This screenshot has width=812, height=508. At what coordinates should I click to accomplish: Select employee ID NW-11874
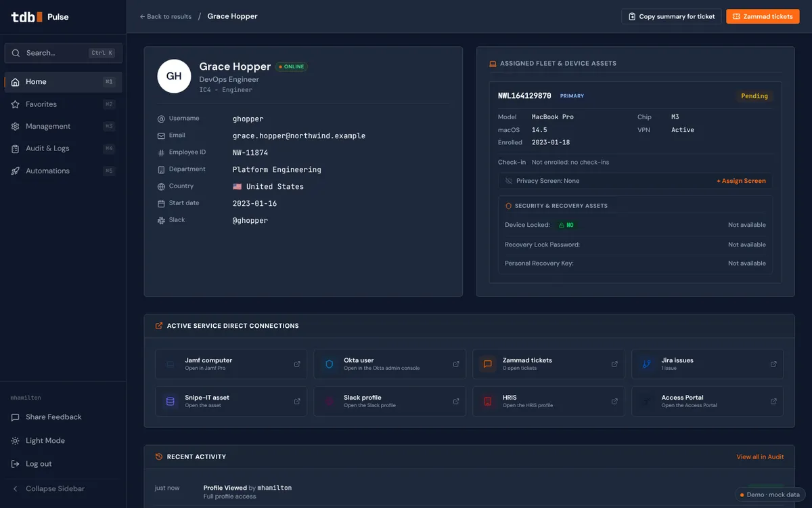coord(250,153)
